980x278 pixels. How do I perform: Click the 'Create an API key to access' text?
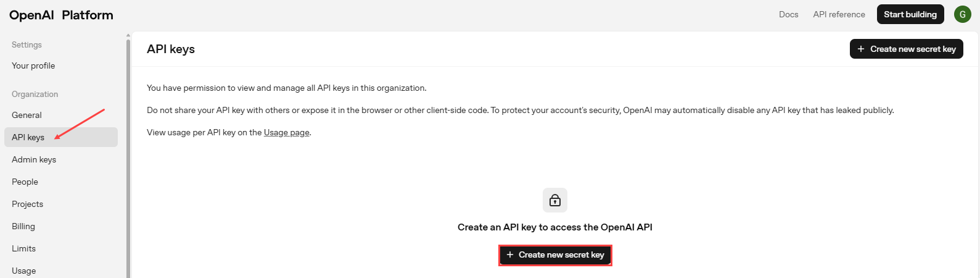pos(555,227)
